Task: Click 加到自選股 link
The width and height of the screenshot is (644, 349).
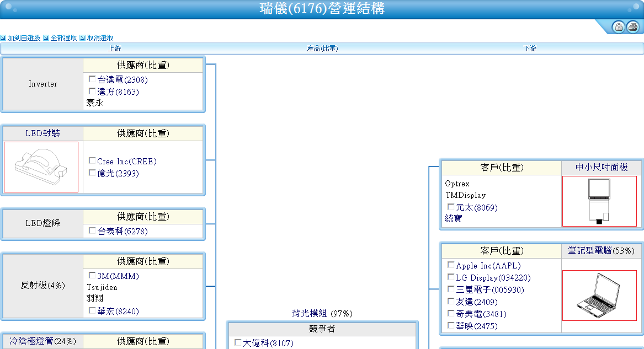Action: (24, 37)
